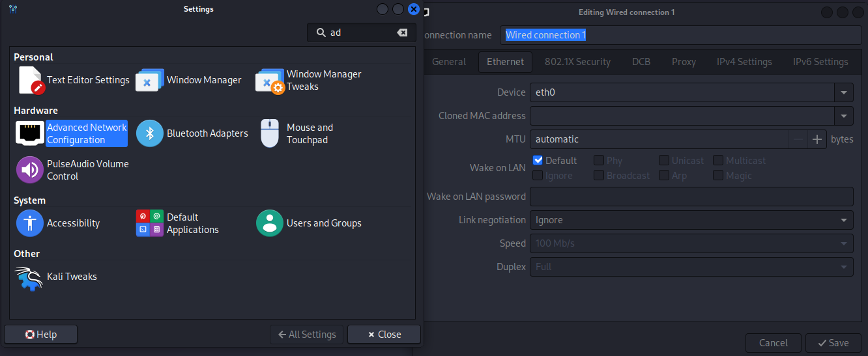Expand the Device eth0 dropdown arrow

point(845,92)
